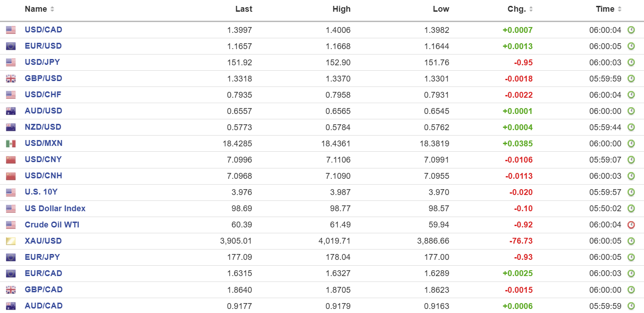644x313 pixels.
Task: Click the High column header
Action: pos(341,9)
